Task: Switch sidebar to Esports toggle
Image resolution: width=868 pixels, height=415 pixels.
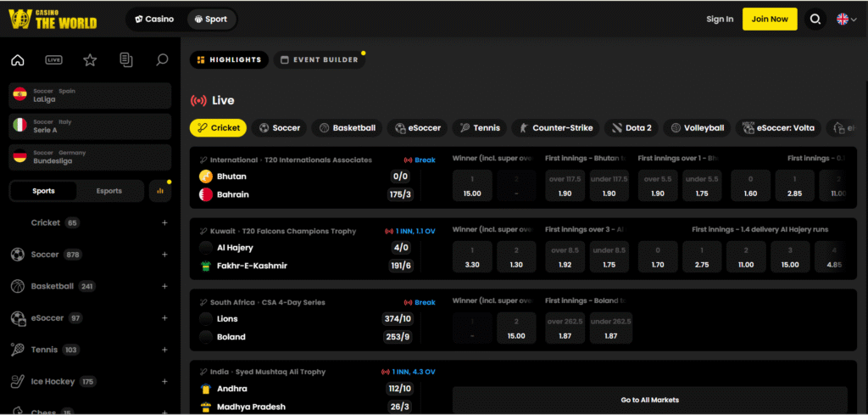Action: coord(108,191)
